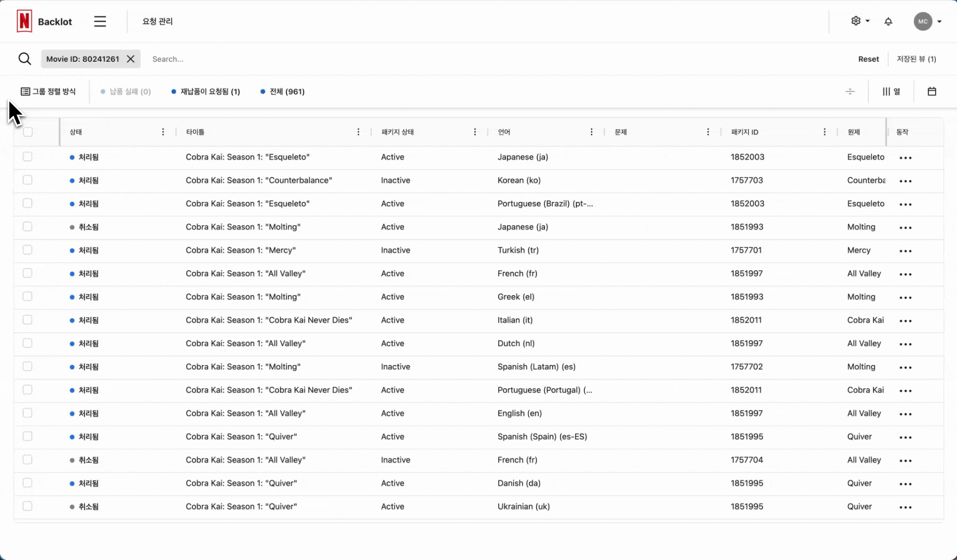Toggle the select-all header checkbox
957x560 pixels.
click(28, 132)
